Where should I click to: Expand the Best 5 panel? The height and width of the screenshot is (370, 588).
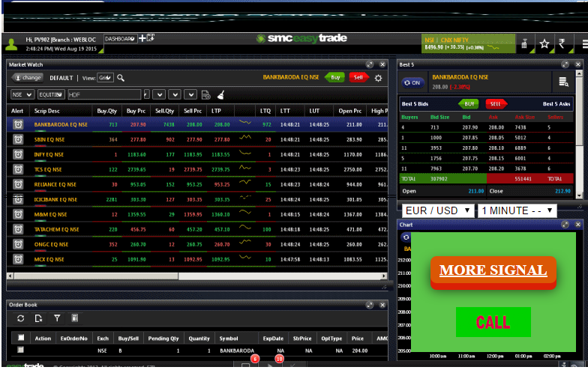tap(565, 64)
